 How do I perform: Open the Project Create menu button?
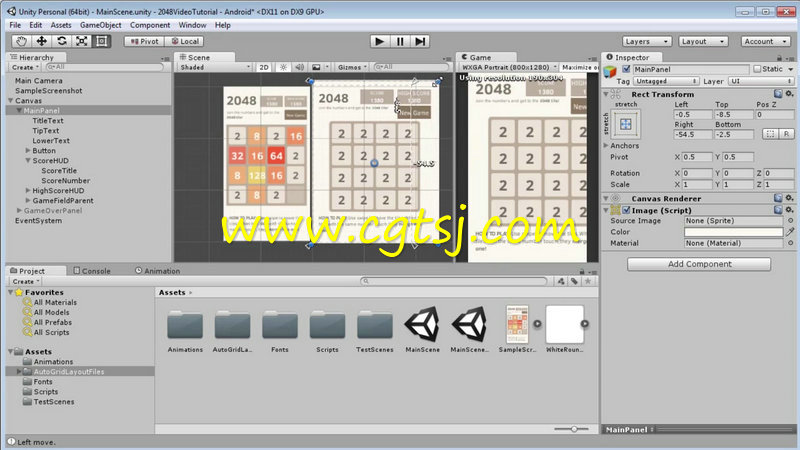[x=24, y=282]
